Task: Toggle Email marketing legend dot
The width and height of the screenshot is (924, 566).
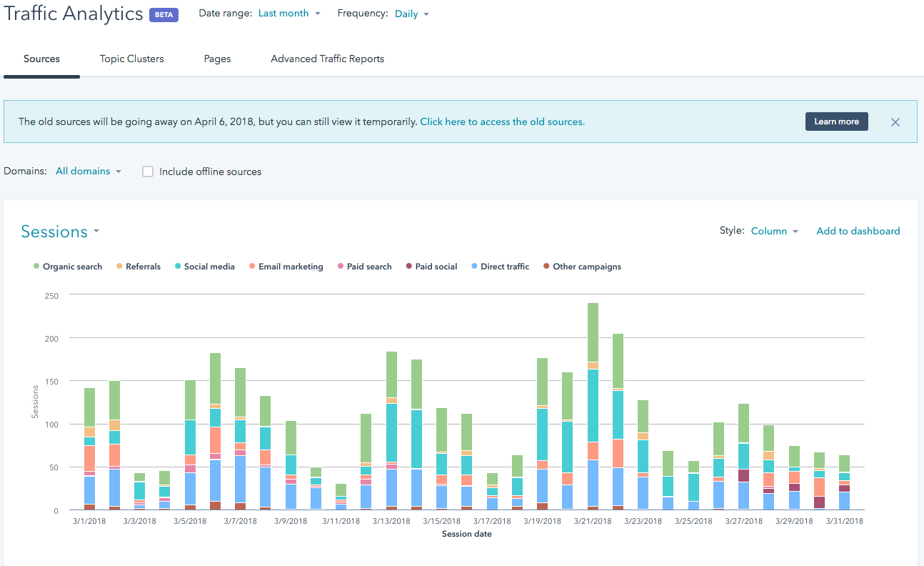Action: [x=253, y=267]
